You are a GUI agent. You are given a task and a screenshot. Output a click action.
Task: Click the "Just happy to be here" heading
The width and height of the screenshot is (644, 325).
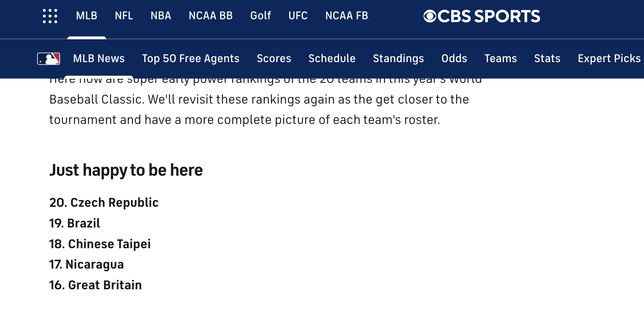[126, 170]
